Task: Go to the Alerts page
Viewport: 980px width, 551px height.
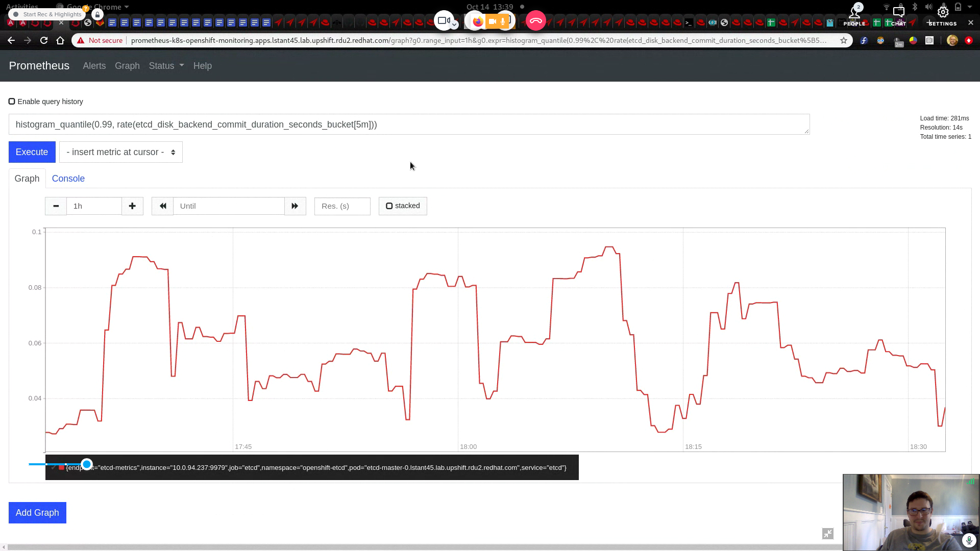Action: [x=94, y=66]
